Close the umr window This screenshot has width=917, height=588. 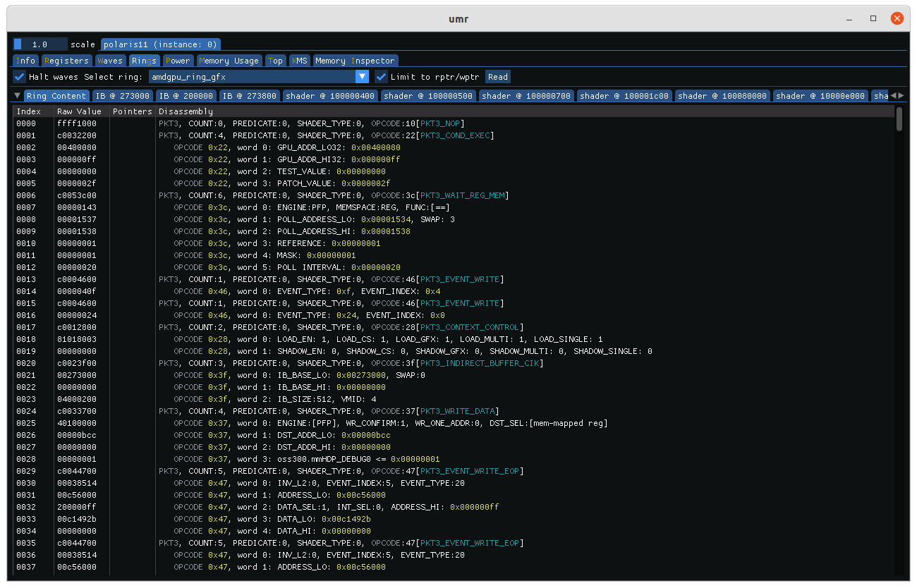(x=897, y=18)
